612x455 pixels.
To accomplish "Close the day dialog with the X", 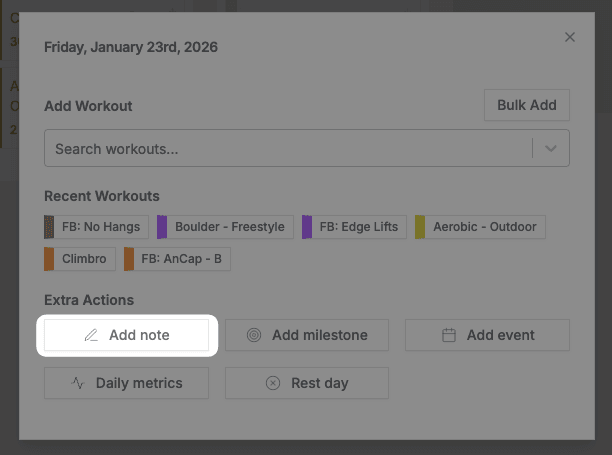I will 570,37.
